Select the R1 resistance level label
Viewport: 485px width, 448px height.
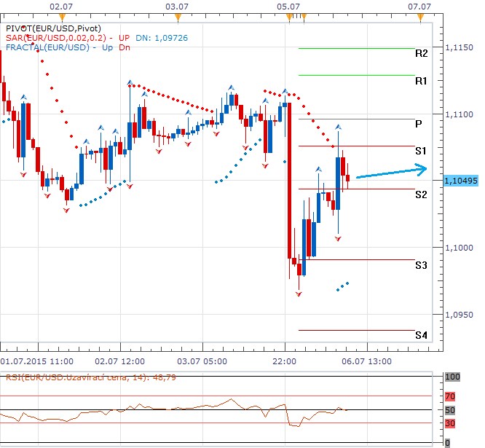(x=421, y=81)
